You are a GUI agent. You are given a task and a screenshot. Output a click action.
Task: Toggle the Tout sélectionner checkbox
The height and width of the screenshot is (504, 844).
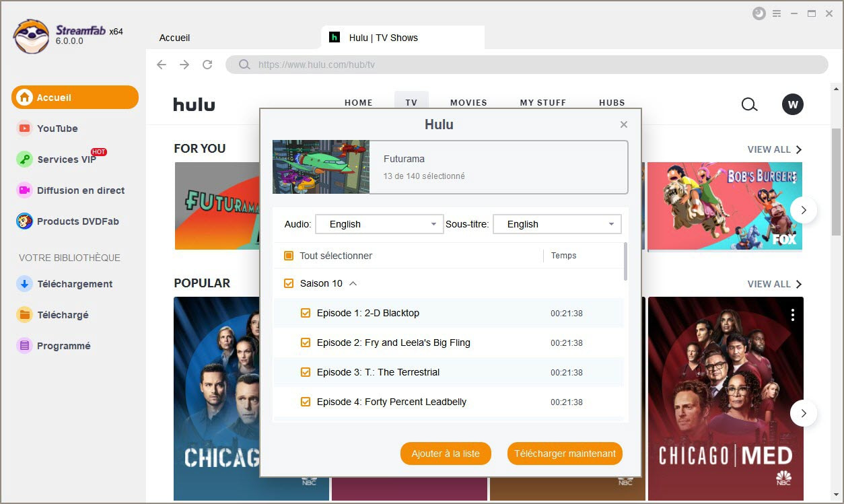pos(289,256)
